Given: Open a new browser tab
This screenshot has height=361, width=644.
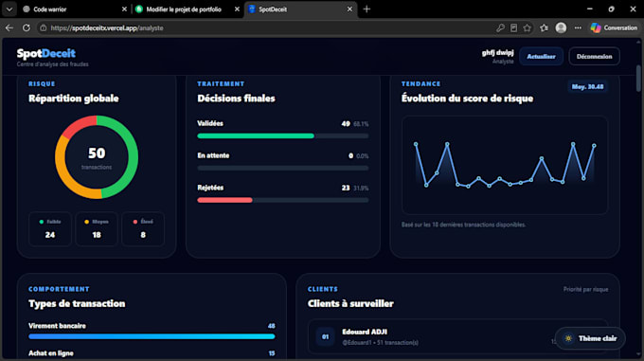Looking at the screenshot, I should [367, 9].
